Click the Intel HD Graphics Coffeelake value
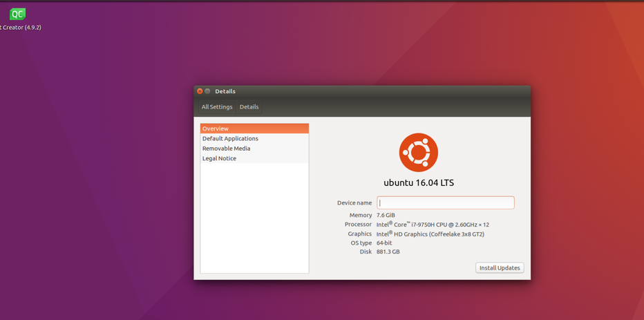Image resolution: width=644 pixels, height=320 pixels. click(430, 234)
